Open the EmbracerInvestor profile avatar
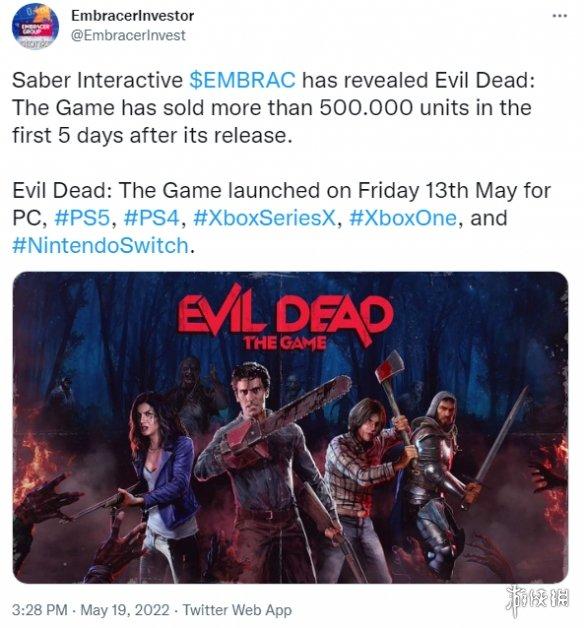The image size is (584, 628). (35, 26)
